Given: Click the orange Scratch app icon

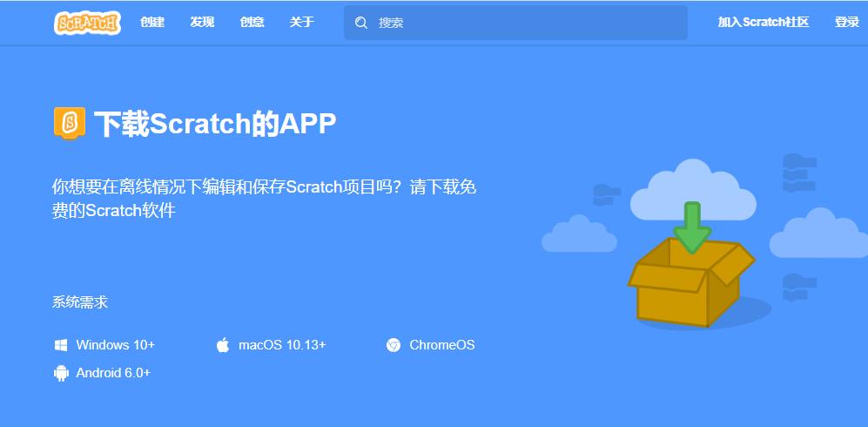Looking at the screenshot, I should tap(69, 123).
